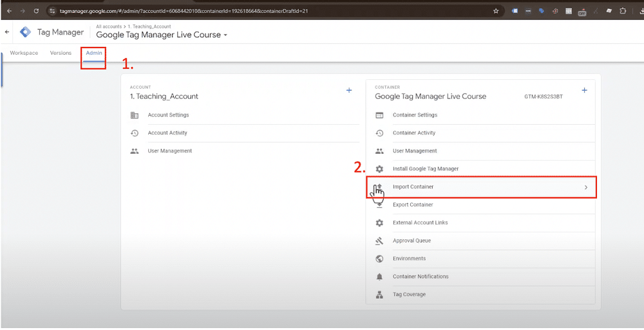Create a new account with the plus
This screenshot has width=644, height=330.
tap(349, 90)
